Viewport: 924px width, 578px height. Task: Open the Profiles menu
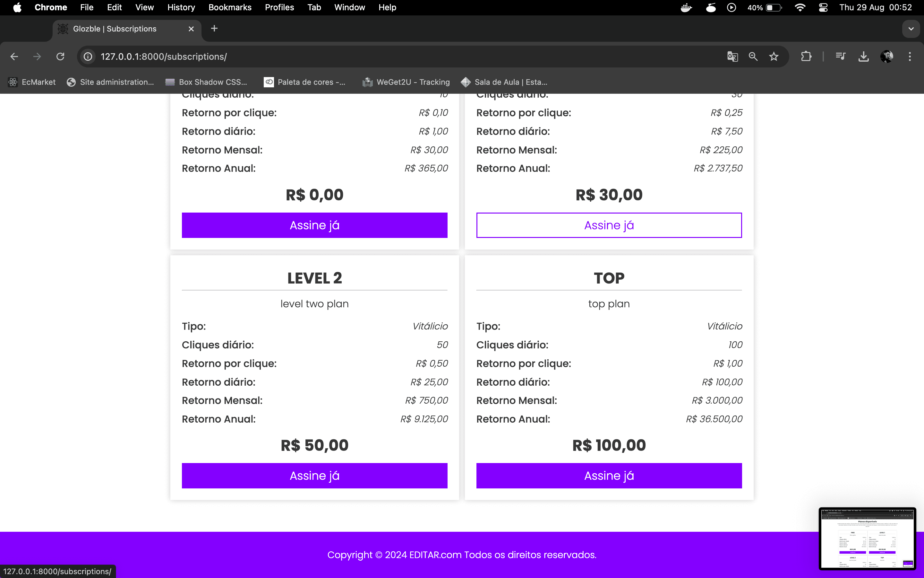pyautogui.click(x=279, y=7)
